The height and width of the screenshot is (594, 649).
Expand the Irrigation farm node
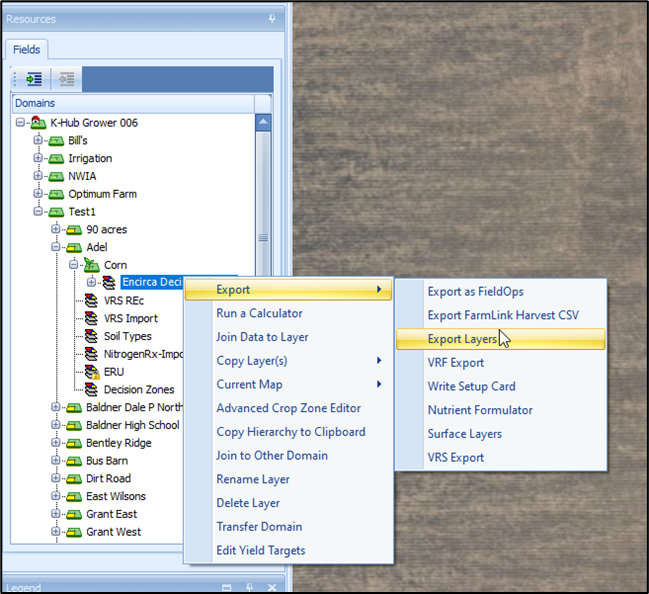coord(38,158)
